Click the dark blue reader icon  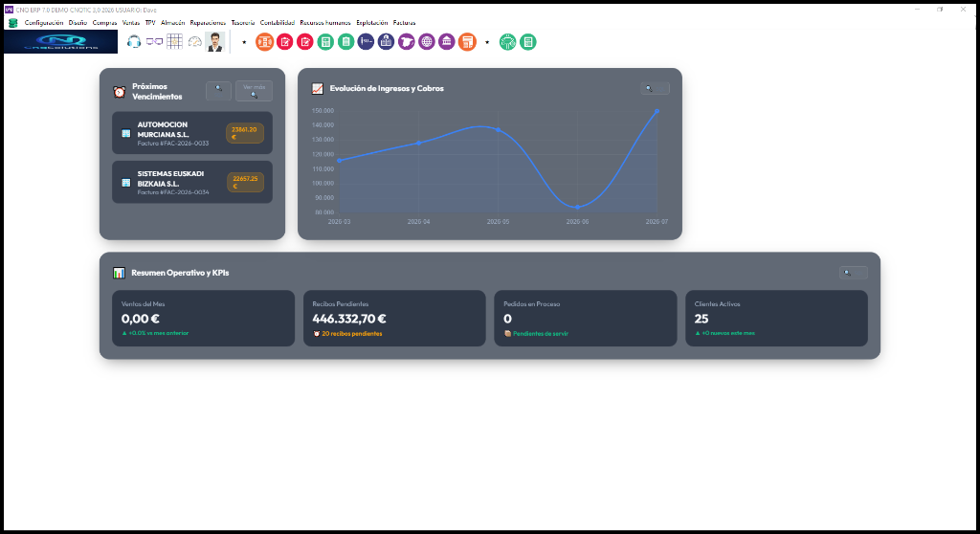tap(387, 42)
